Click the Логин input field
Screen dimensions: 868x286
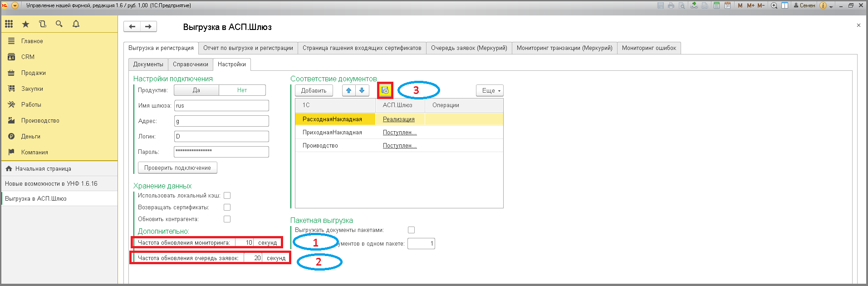tap(221, 137)
